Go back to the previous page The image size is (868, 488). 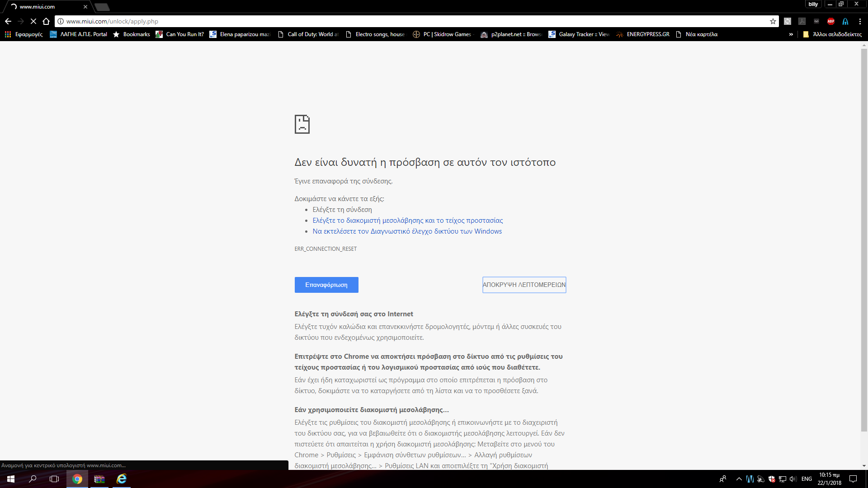(8, 21)
